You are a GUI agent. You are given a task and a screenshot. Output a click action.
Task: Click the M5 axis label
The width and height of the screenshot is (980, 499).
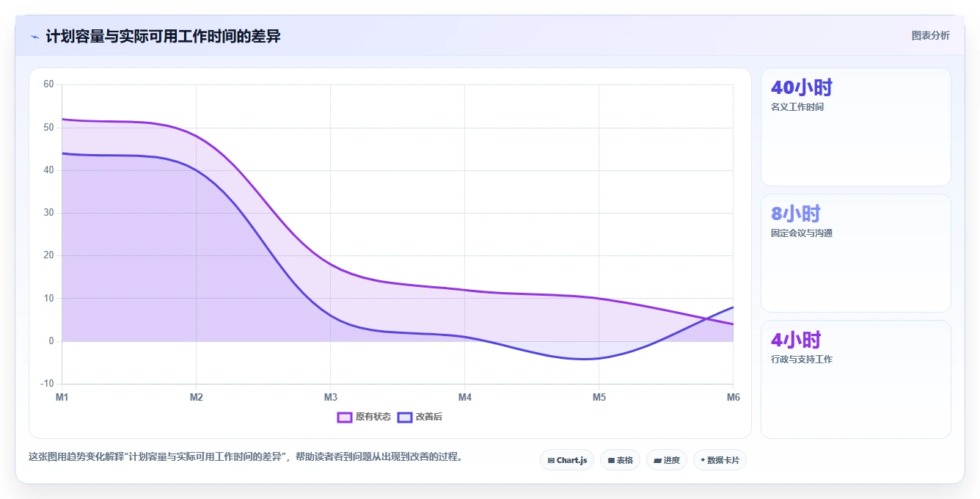point(599,397)
